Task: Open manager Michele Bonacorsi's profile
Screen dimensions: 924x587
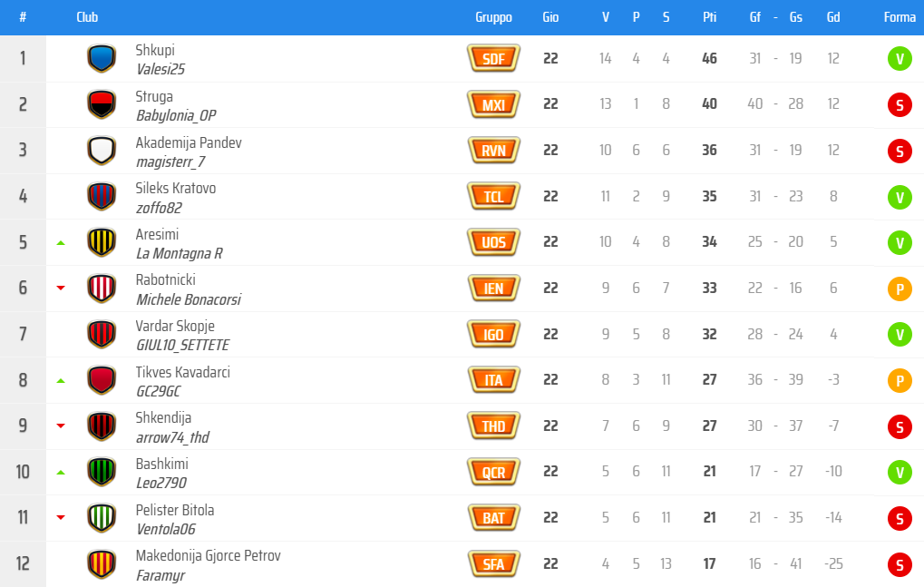Action: pos(188,299)
